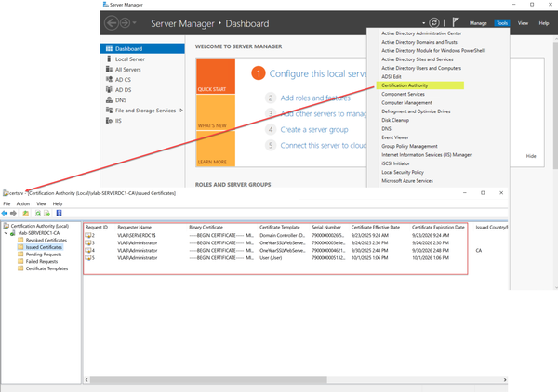
Task: Select the Revoked Certificates folder
Action: (46, 241)
